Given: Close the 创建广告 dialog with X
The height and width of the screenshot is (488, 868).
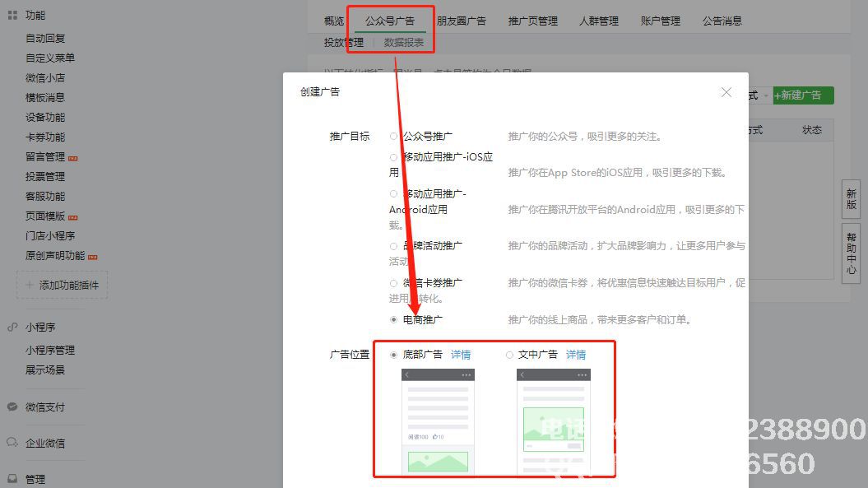Looking at the screenshot, I should (726, 92).
